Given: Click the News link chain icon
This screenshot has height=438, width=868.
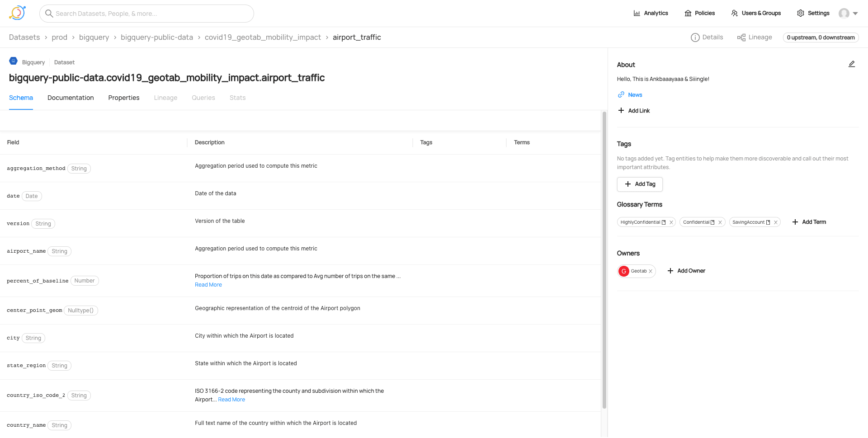Looking at the screenshot, I should pos(621,95).
